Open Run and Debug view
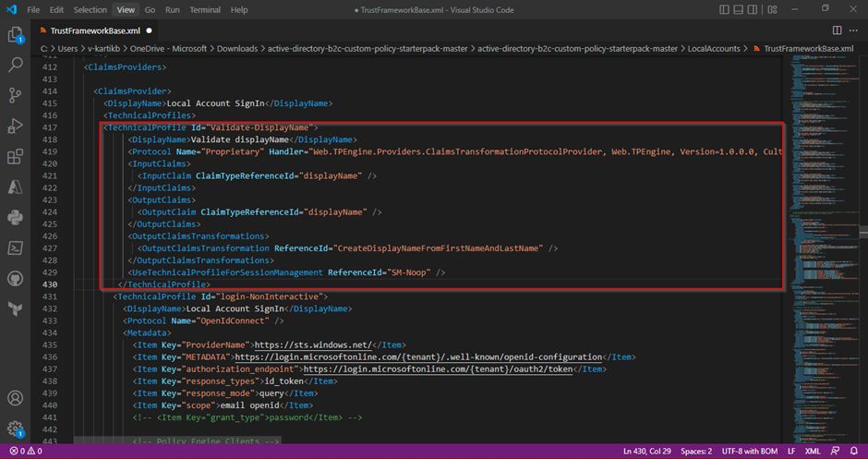 [15, 126]
